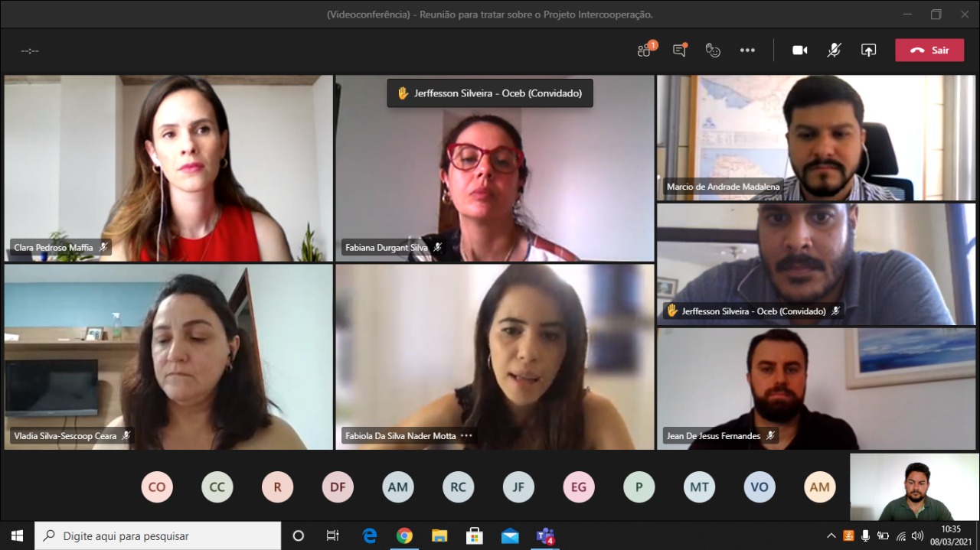
Task: Open Microsoft Teams from the taskbar
Action: [545, 535]
